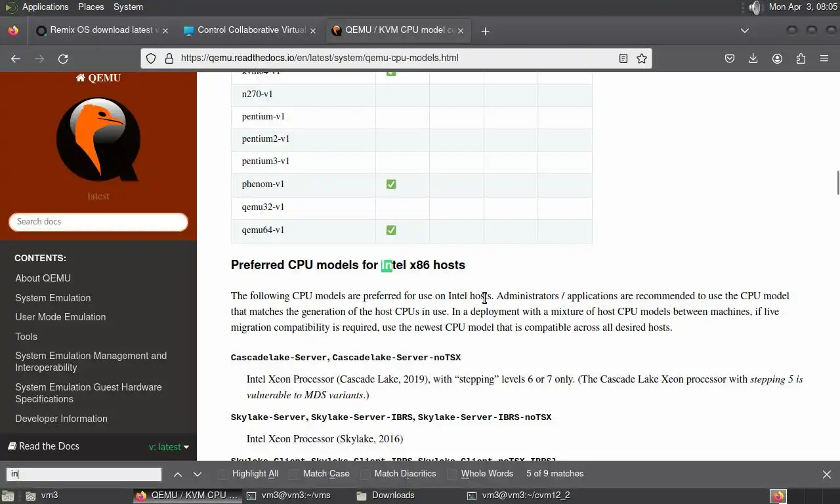
Task: Click the clock Mon Apr 3, 08:05
Action: (x=803, y=7)
